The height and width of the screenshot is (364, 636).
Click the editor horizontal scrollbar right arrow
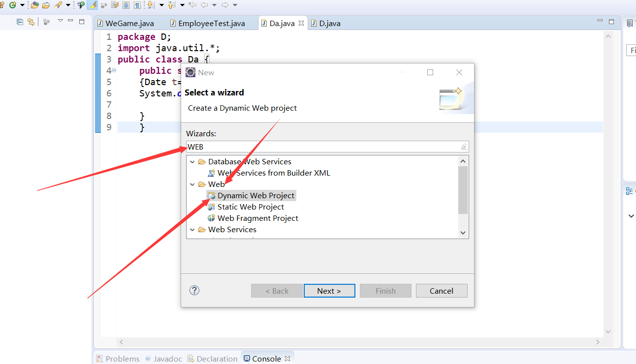[598, 342]
